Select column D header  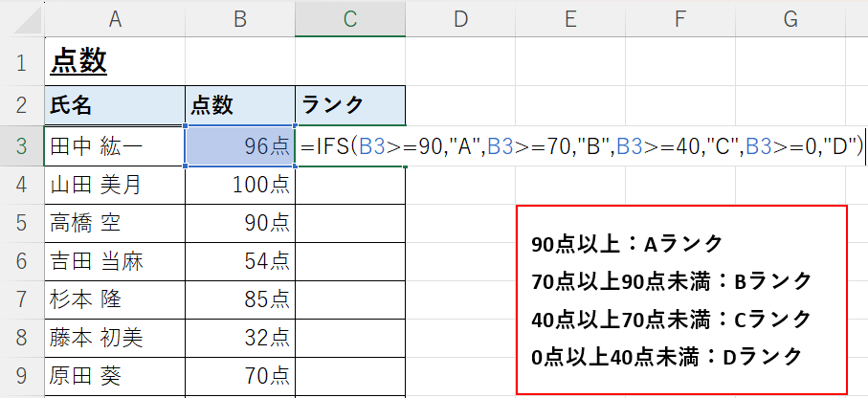click(460, 18)
